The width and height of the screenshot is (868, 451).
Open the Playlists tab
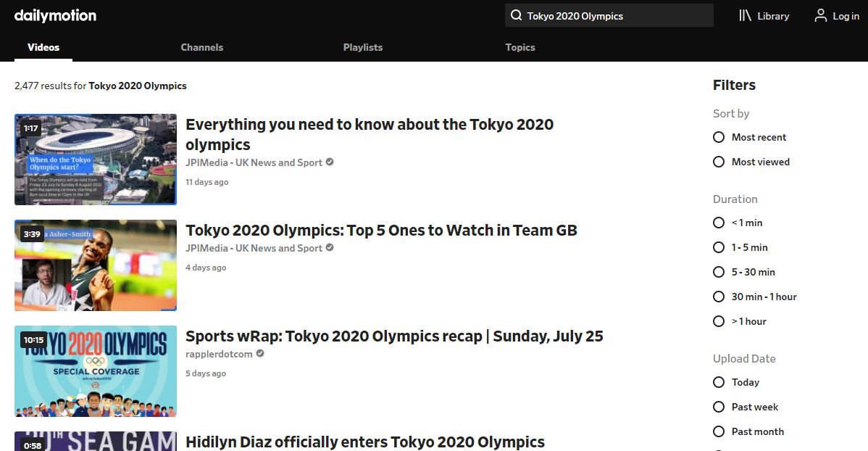pos(362,47)
